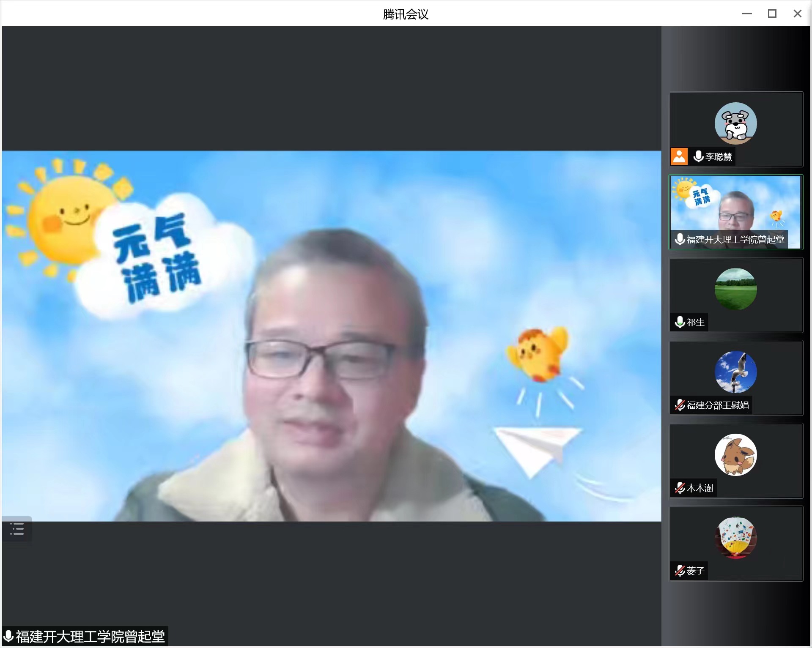
Task: Click the main speaker video feed
Action: pyautogui.click(x=331, y=336)
